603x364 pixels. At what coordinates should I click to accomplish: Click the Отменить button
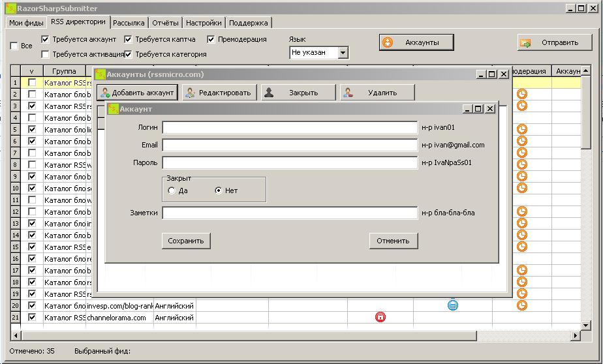[x=393, y=241]
